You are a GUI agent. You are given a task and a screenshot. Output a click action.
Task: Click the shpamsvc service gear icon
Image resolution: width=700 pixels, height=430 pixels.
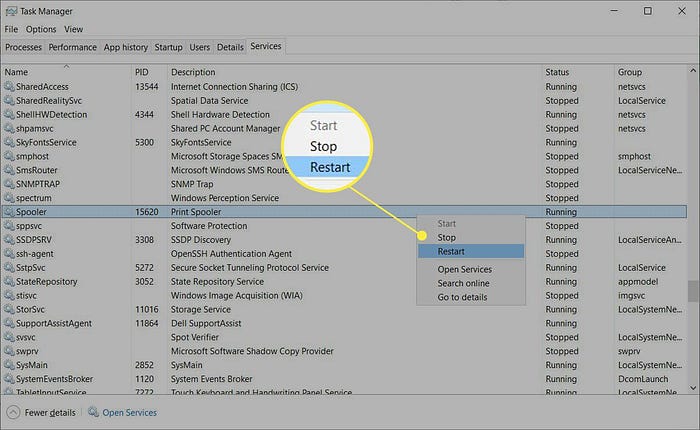point(9,128)
